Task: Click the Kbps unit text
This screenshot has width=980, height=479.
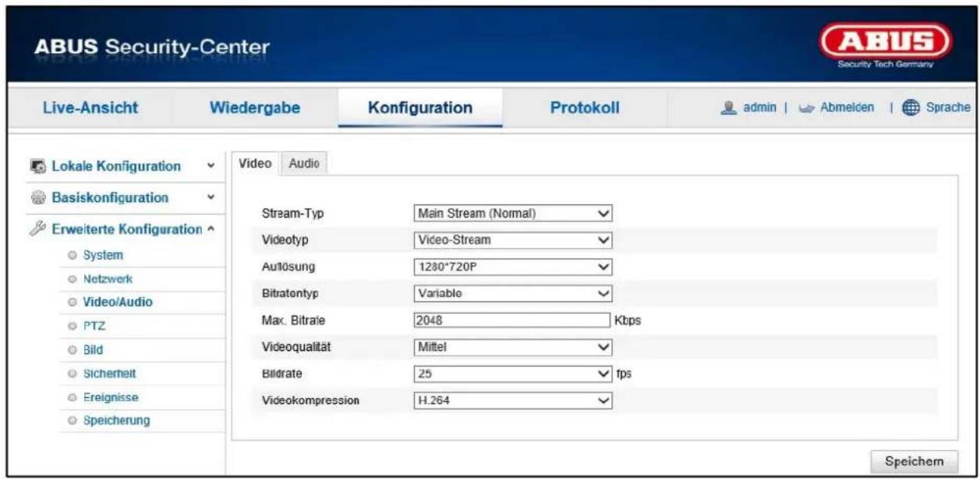Action: click(x=628, y=320)
